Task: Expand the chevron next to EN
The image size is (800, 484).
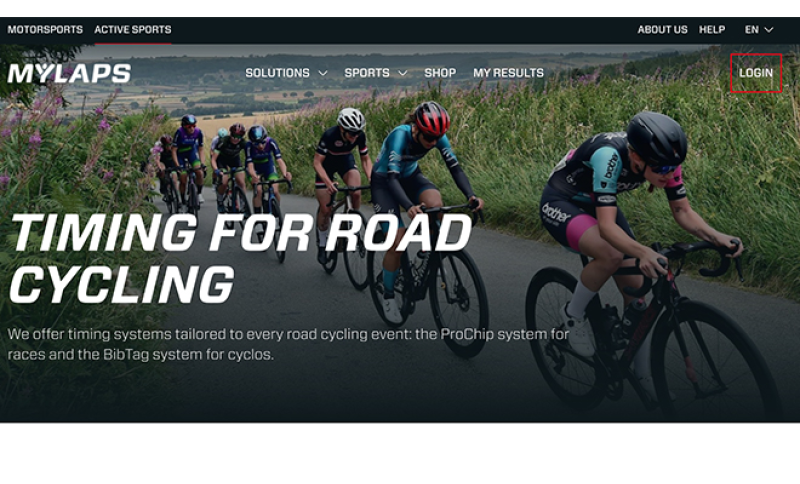Action: 768,30
